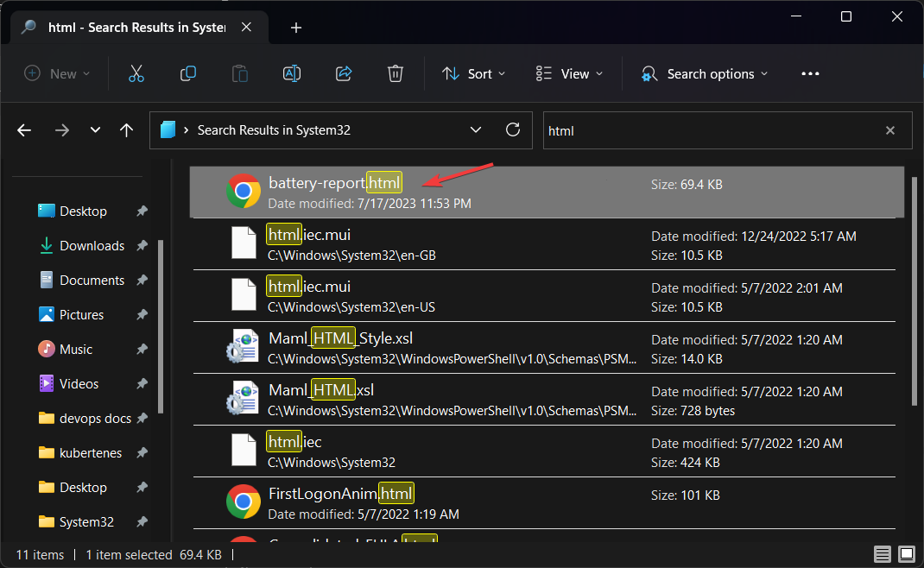Expand the View dropdown menu
The width and height of the screenshot is (924, 568).
[569, 74]
